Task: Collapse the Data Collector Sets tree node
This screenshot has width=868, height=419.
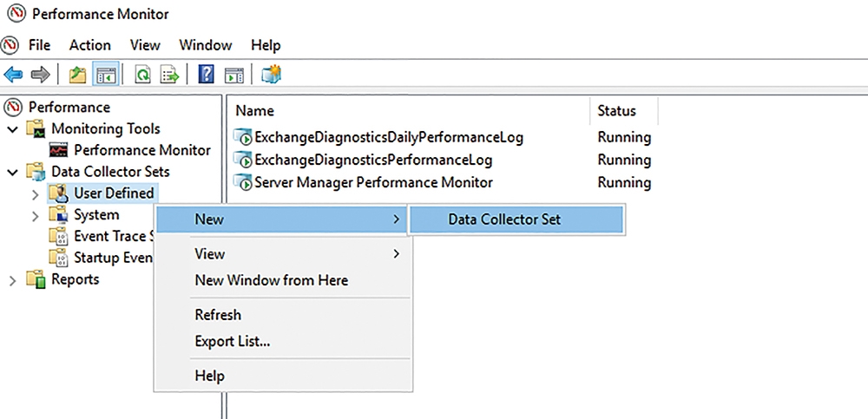Action: click(13, 172)
